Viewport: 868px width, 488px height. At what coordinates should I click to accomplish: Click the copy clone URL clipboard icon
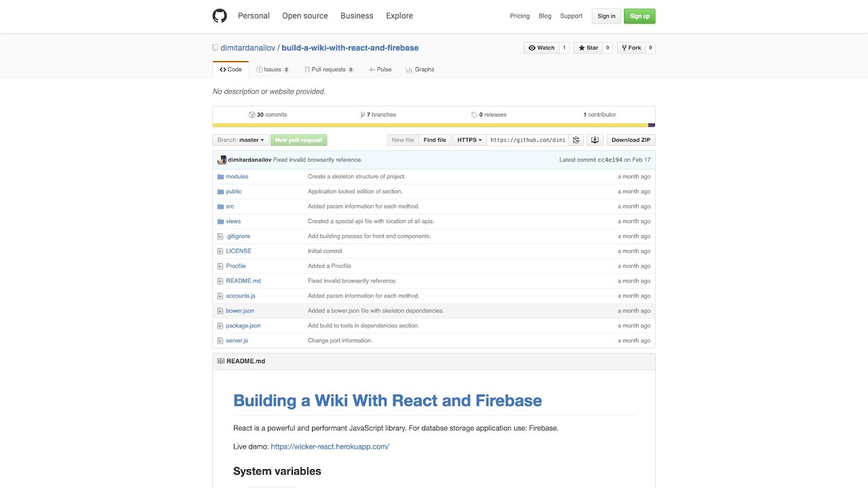click(x=576, y=140)
